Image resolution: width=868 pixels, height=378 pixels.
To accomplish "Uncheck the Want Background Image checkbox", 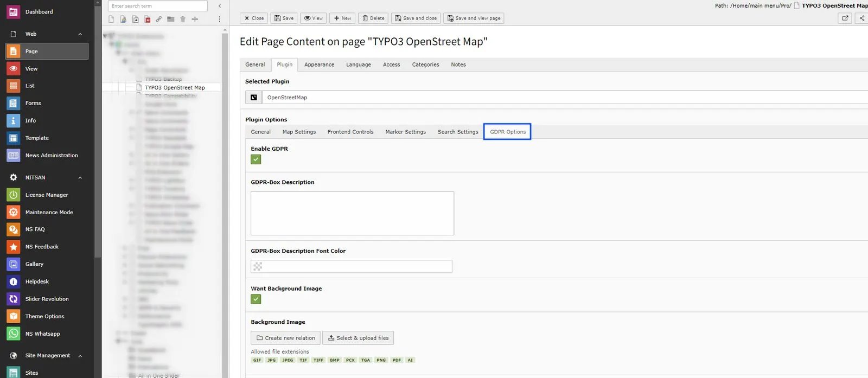I will [256, 299].
